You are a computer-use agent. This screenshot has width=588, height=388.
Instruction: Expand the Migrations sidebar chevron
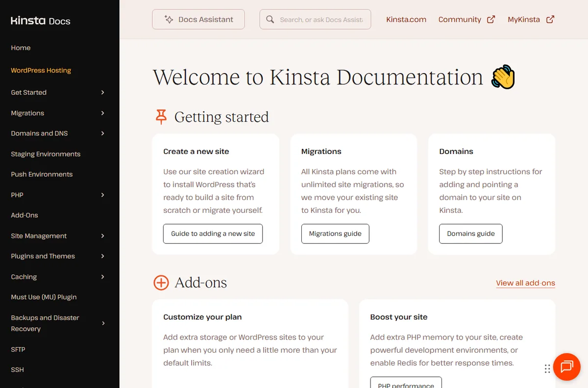coord(102,113)
